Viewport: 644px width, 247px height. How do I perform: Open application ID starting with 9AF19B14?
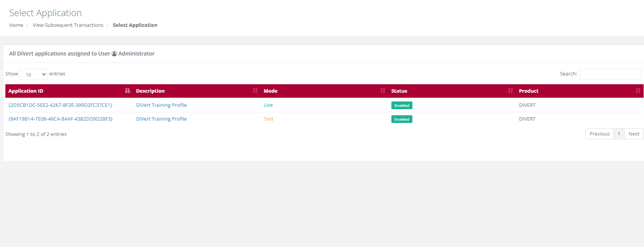(x=60, y=119)
